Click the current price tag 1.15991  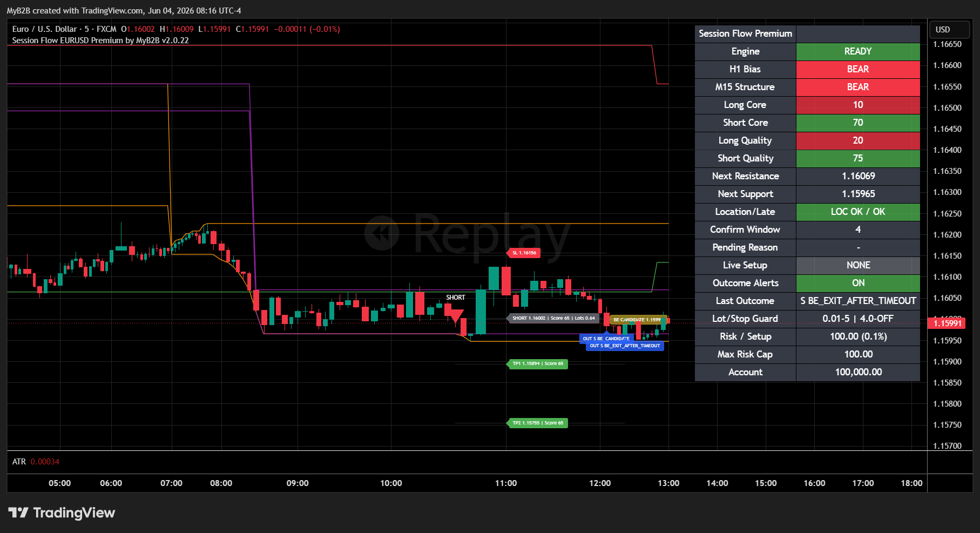click(948, 323)
